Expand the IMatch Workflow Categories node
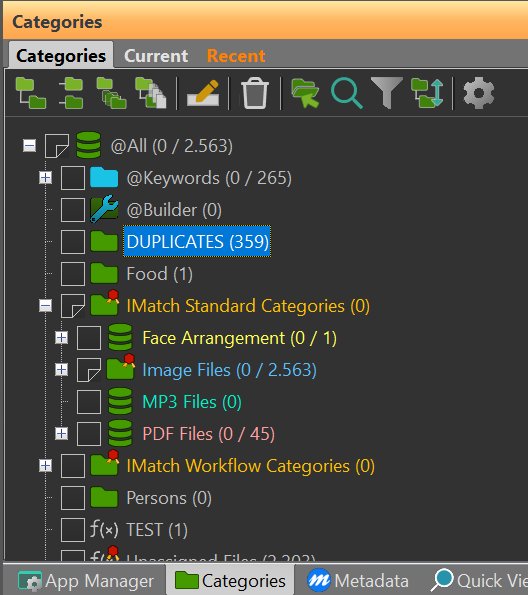 pyautogui.click(x=46, y=465)
